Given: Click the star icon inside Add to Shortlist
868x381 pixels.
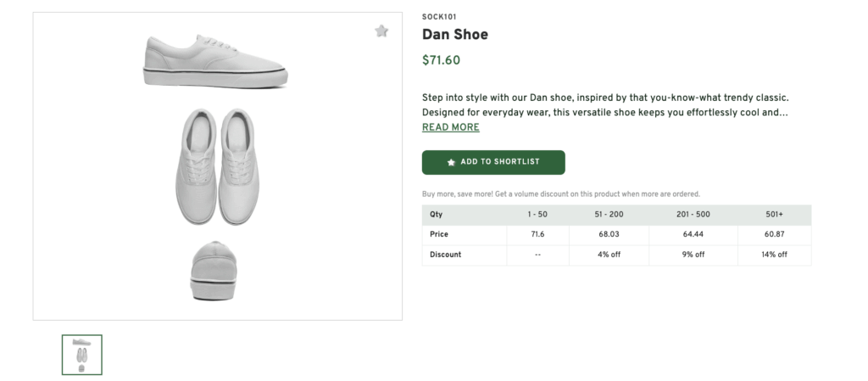Looking at the screenshot, I should (451, 162).
